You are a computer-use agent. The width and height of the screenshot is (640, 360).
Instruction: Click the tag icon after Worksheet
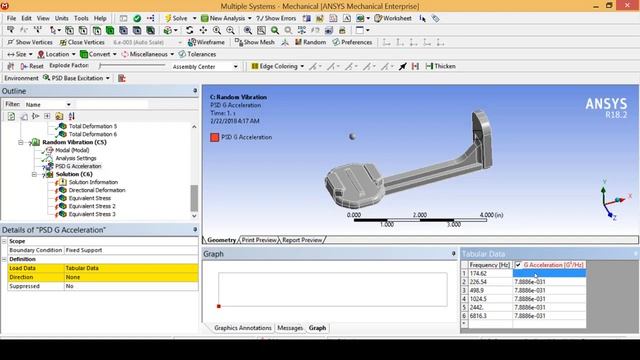(436, 18)
